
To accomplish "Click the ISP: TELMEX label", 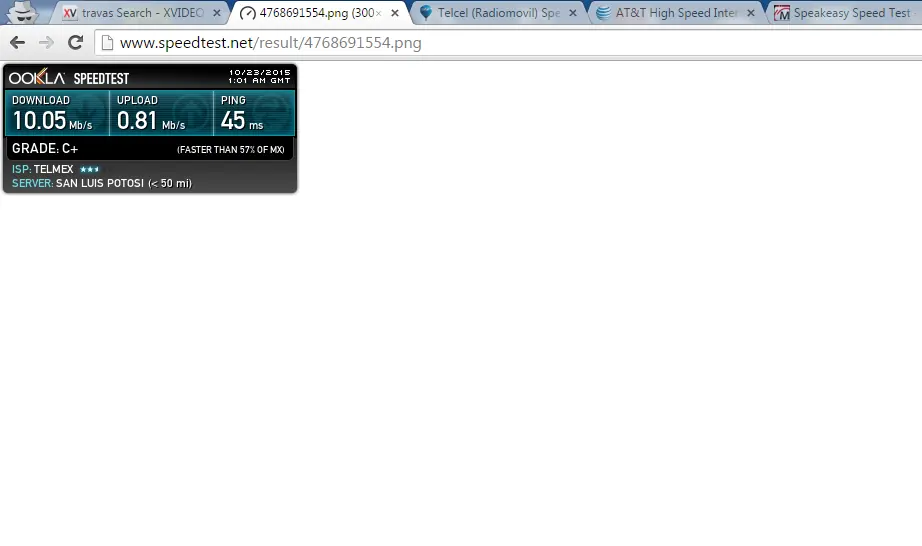I will (42, 169).
